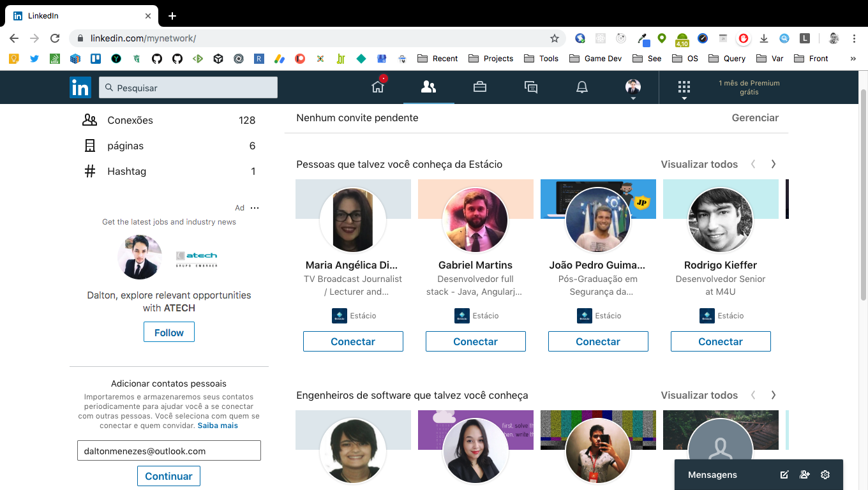Open your profile avatar in the navbar
Viewport: 868px width, 490px height.
632,87
